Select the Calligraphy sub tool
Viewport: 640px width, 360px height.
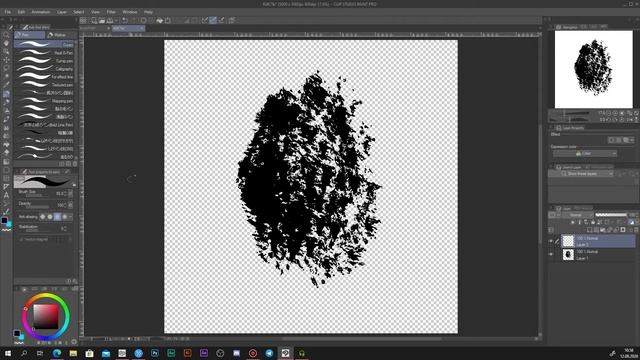[44, 69]
